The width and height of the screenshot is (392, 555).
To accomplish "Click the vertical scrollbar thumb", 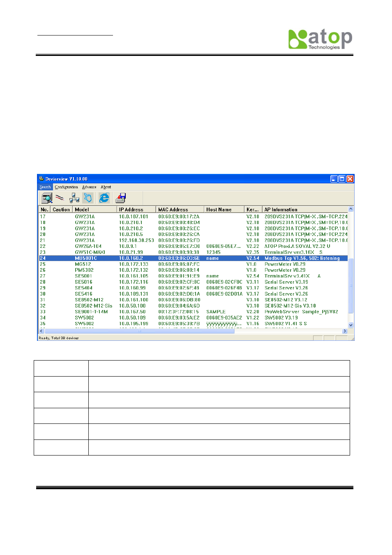I will click(350, 286).
